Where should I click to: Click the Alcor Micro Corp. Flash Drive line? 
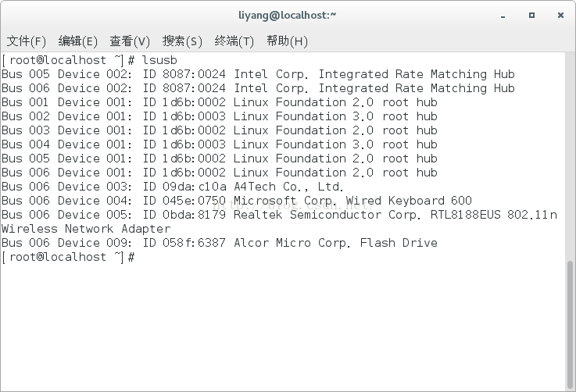[219, 243]
